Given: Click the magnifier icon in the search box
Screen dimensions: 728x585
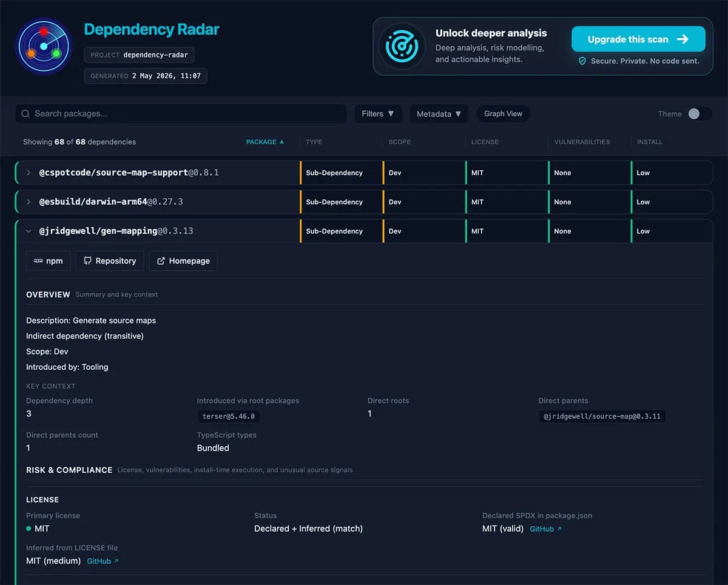Looking at the screenshot, I should point(25,114).
